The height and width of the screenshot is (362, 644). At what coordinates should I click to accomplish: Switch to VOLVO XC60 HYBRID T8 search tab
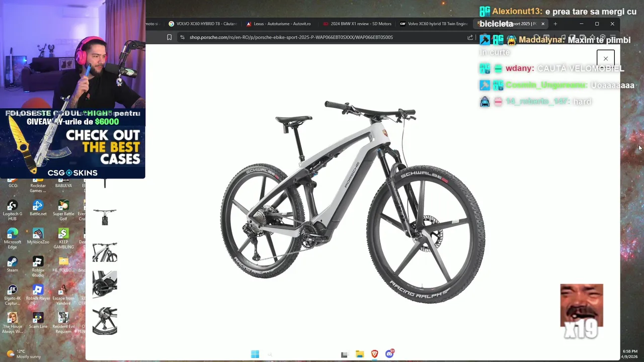pos(203,24)
